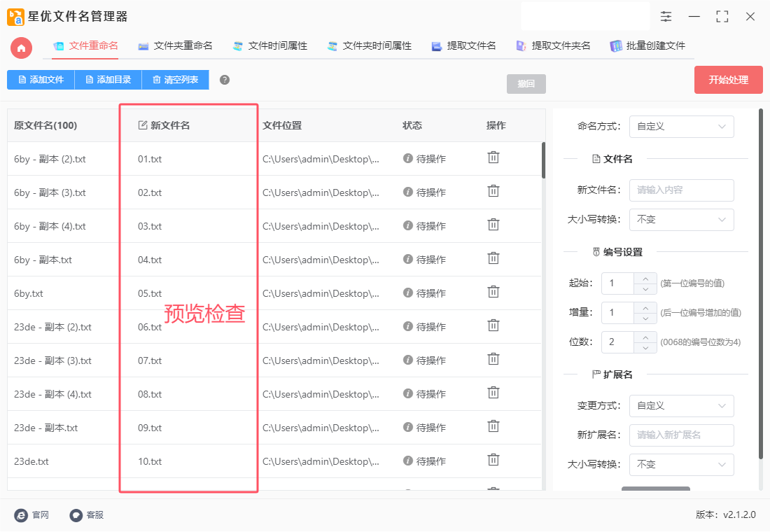Go to 提取文件名 tab
The image size is (770, 532).
click(463, 46)
